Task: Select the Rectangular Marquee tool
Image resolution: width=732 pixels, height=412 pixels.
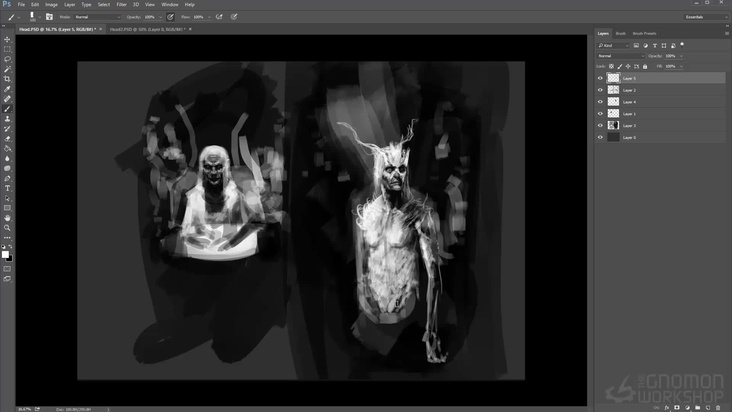Action: point(7,49)
